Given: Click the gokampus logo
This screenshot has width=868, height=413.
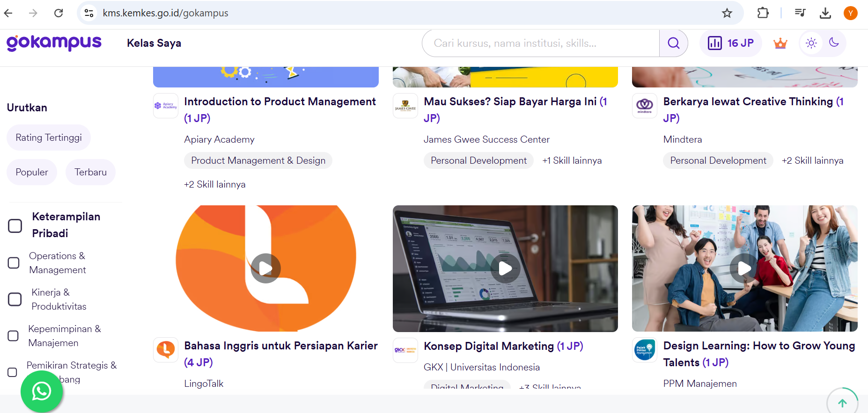Looking at the screenshot, I should (x=54, y=43).
